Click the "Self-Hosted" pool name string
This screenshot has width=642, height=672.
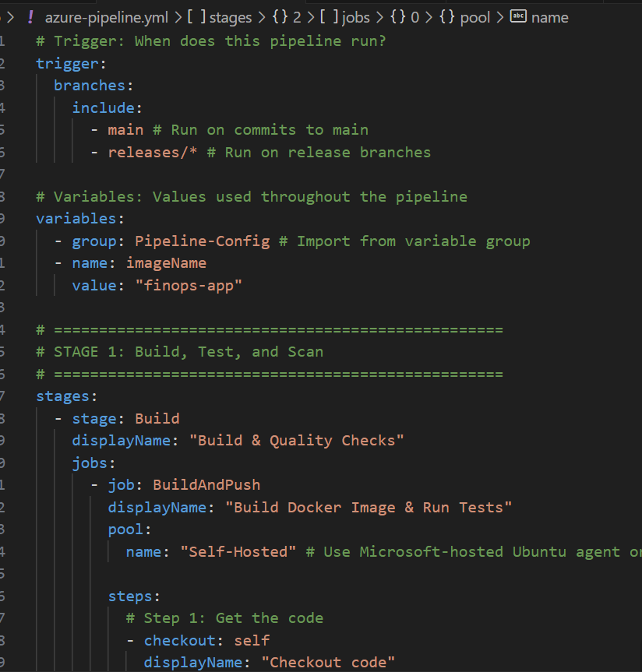238,551
